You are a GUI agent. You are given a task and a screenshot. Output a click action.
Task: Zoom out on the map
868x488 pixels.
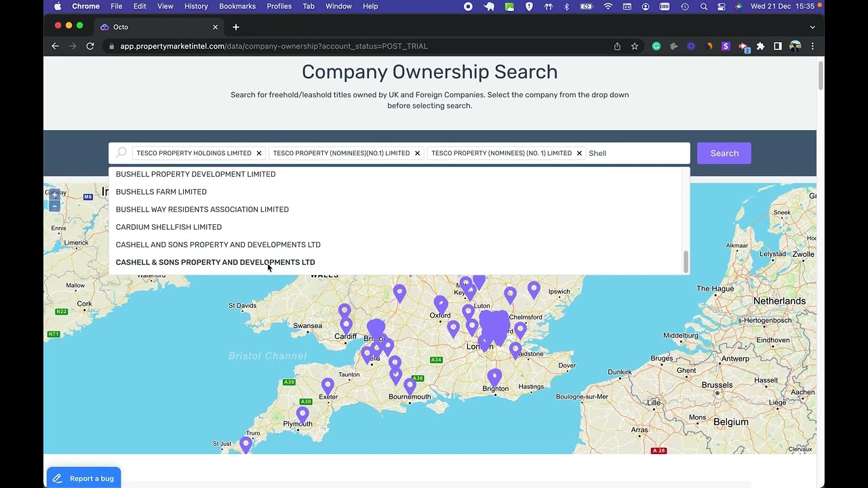[55, 206]
